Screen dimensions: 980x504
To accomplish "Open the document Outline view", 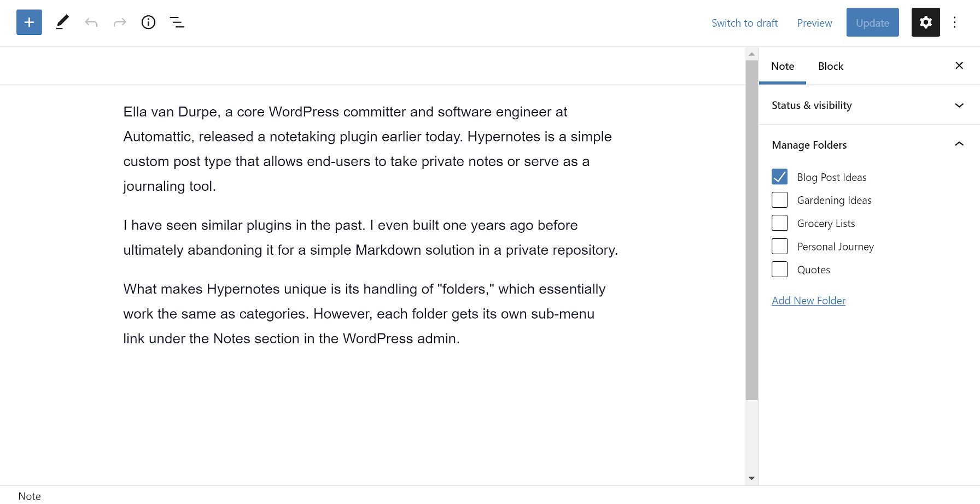I will [177, 22].
